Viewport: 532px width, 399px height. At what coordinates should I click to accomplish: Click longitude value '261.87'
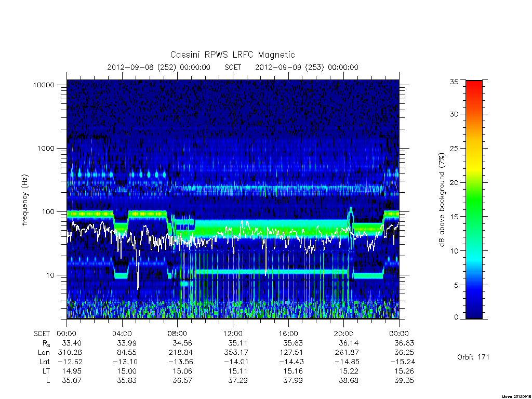pyautogui.click(x=347, y=353)
